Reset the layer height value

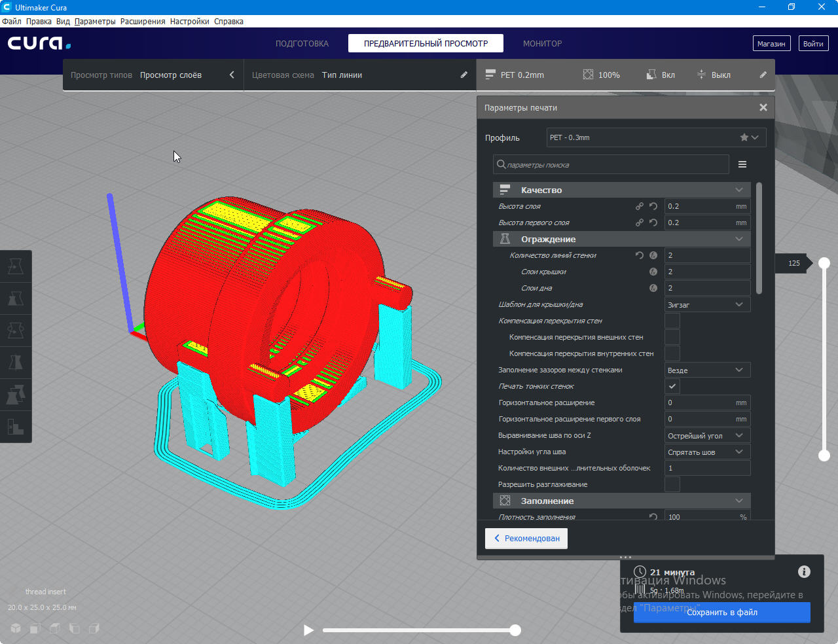653,206
